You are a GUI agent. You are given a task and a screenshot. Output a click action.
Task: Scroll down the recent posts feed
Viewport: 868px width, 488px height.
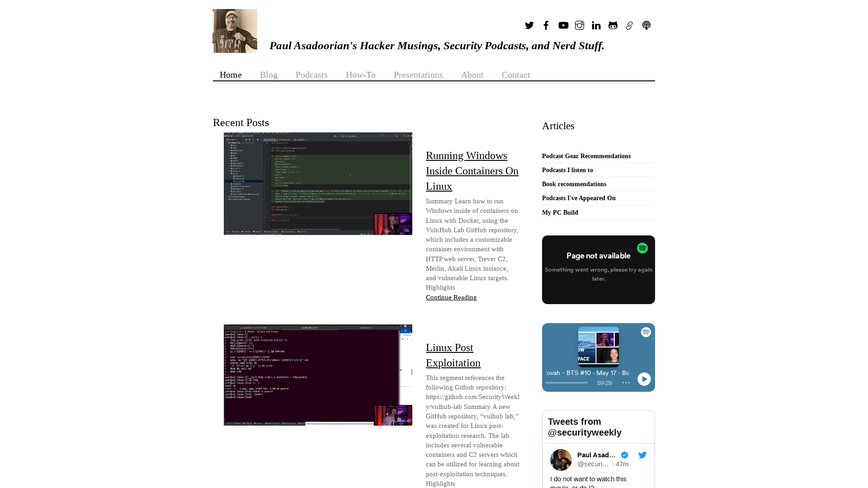pos(412,372)
